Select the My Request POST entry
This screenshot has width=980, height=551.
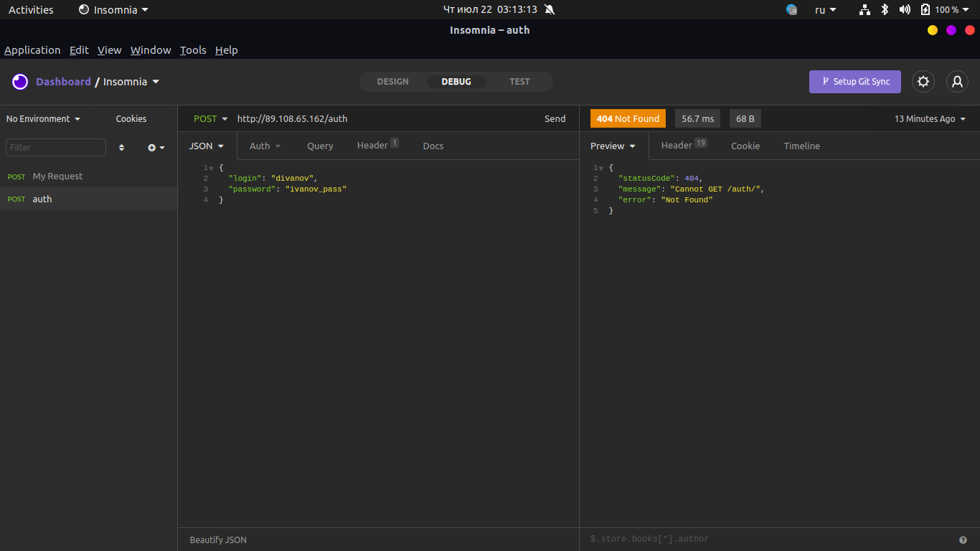[88, 176]
